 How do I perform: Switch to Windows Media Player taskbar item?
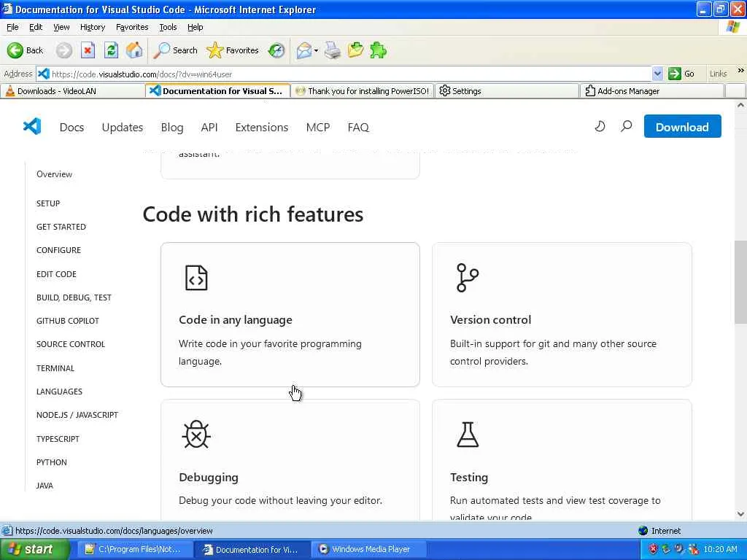[368, 549]
